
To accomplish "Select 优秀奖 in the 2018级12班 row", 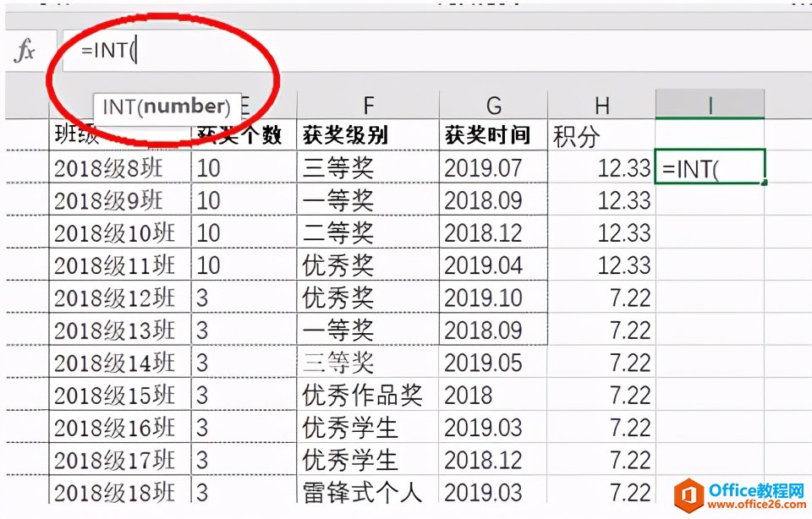I will click(x=368, y=297).
